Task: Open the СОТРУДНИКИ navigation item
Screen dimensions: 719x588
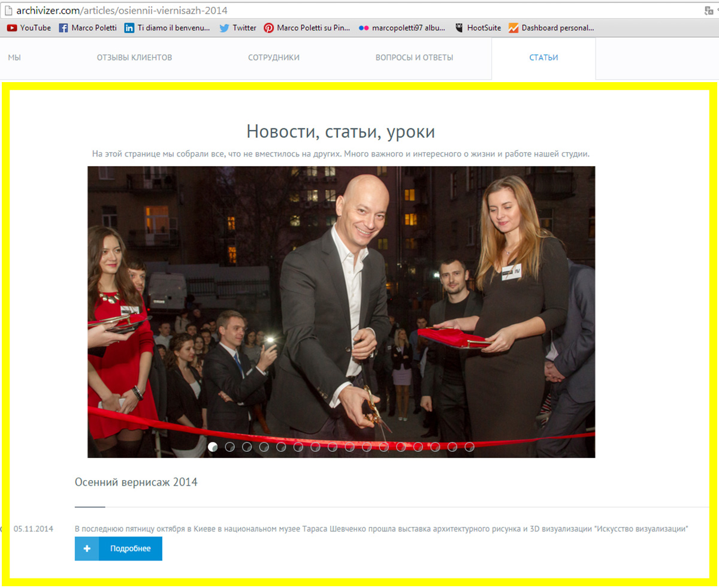Action: coord(274,58)
